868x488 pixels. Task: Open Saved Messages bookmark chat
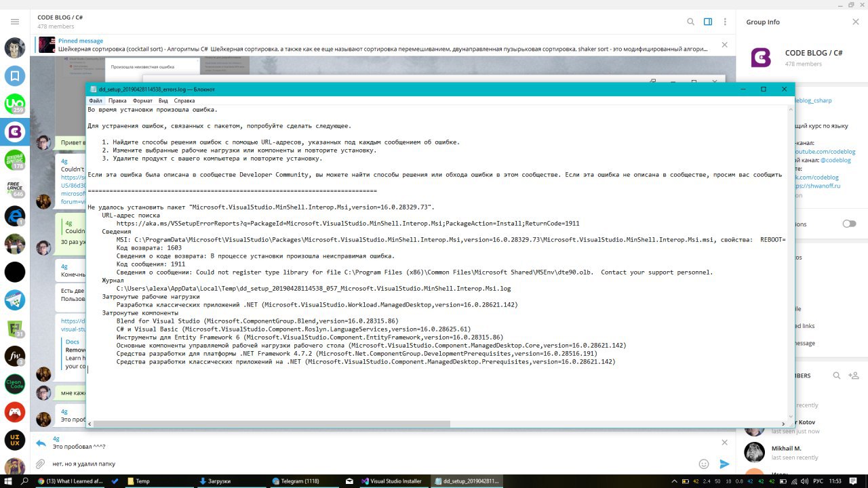click(15, 75)
